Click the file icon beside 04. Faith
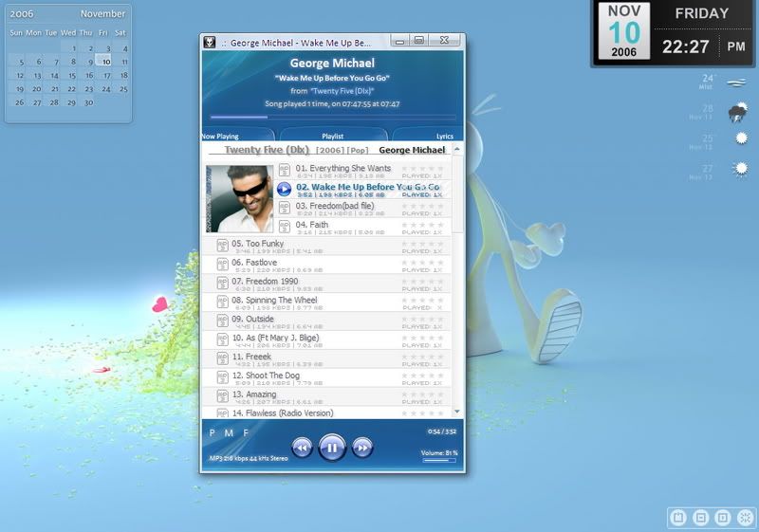Screen dimensions: 759x532 (x=285, y=227)
